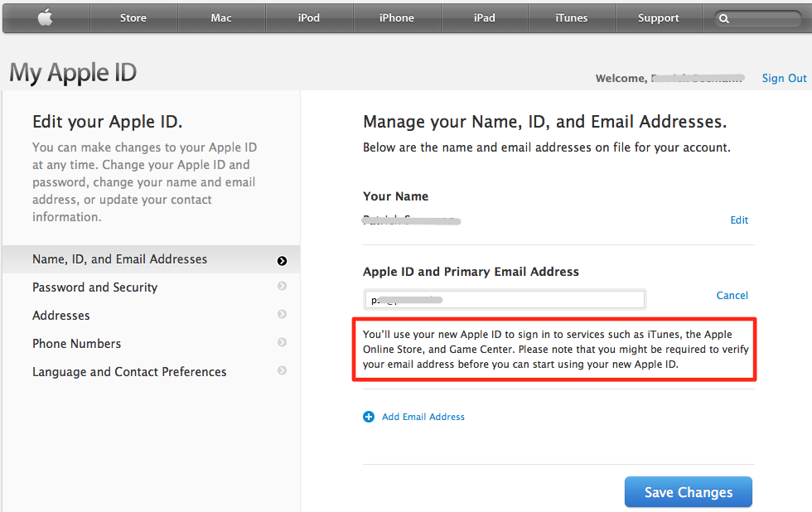Viewport: 812px width, 512px height.
Task: Click the arrow icon next to Password and Security
Action: [x=282, y=286]
